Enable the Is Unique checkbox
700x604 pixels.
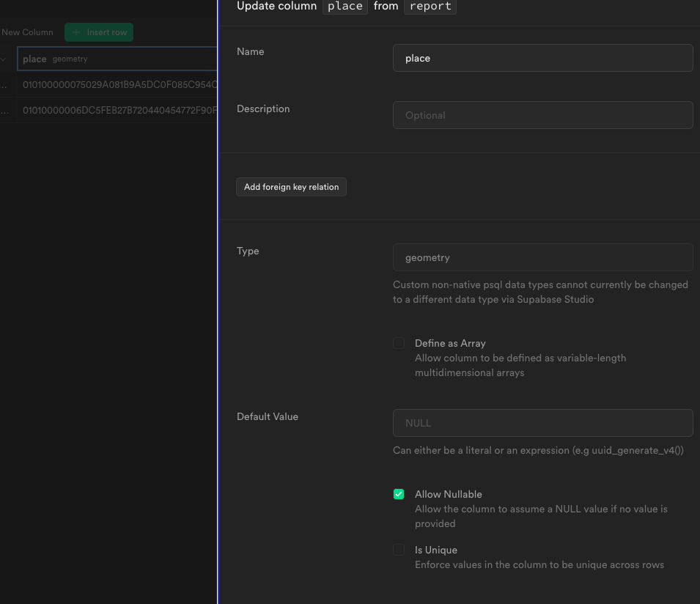(399, 550)
